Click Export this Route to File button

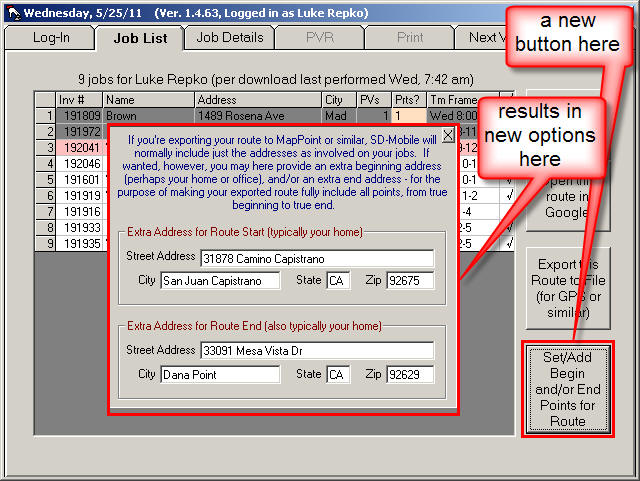pyautogui.click(x=567, y=288)
